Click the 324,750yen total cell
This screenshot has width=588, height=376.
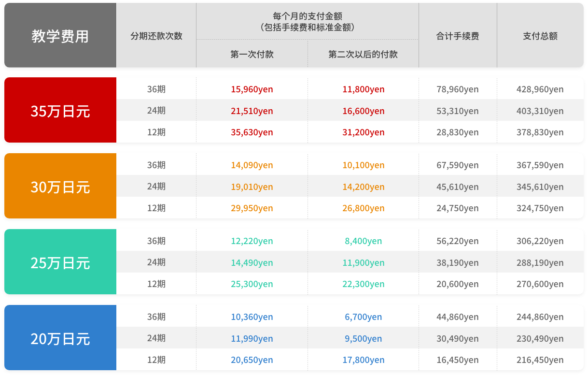click(x=540, y=208)
